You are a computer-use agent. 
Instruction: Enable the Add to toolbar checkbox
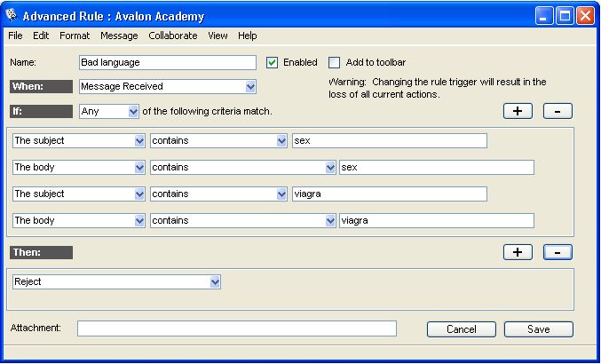pos(335,63)
